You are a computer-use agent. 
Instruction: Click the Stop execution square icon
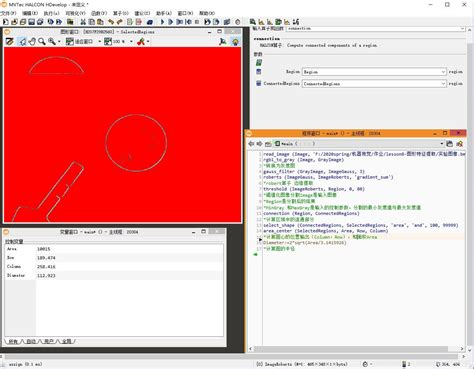(x=197, y=22)
